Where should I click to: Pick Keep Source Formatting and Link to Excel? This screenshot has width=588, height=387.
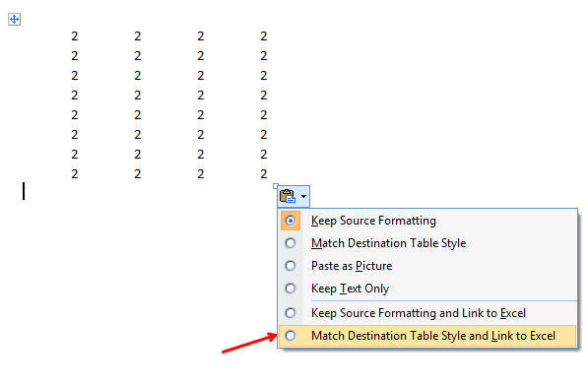[x=419, y=313]
